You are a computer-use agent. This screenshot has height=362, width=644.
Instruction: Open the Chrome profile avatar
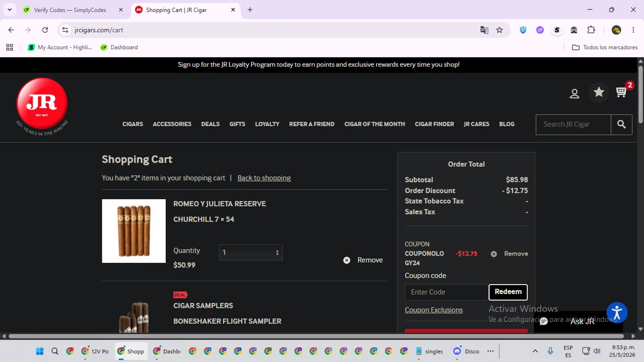click(x=617, y=30)
